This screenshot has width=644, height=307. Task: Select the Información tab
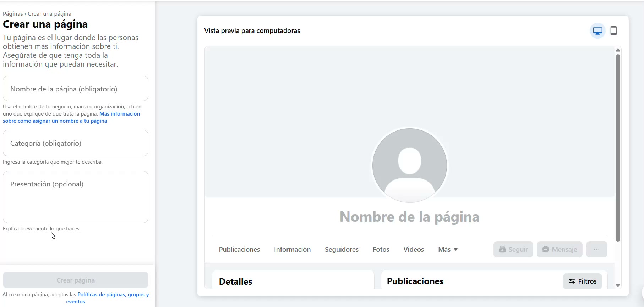[292, 250]
